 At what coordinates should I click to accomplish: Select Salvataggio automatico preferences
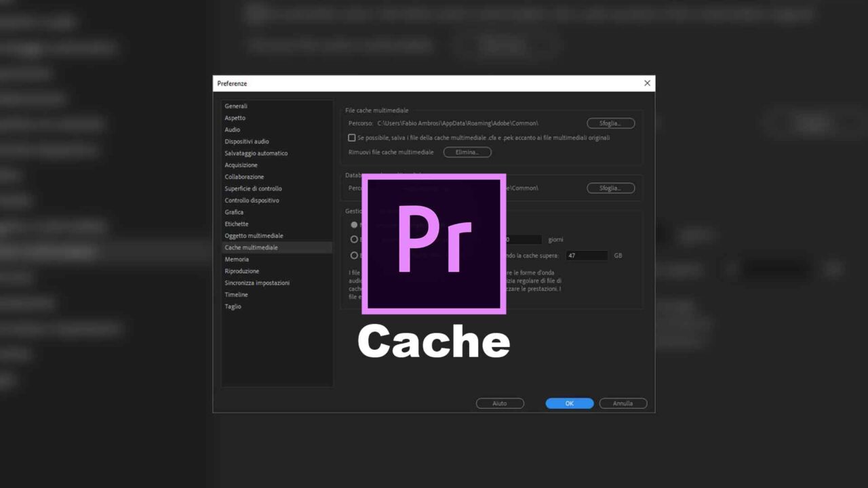pyautogui.click(x=256, y=153)
